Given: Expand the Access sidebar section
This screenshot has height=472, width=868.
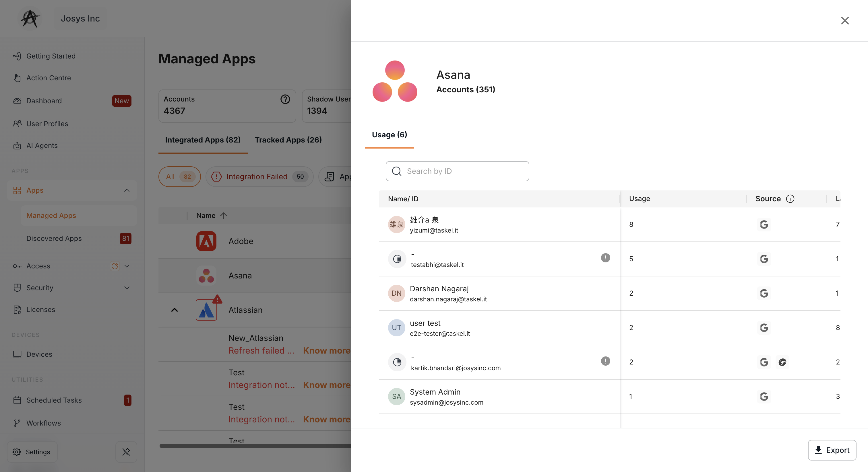Looking at the screenshot, I should [127, 266].
